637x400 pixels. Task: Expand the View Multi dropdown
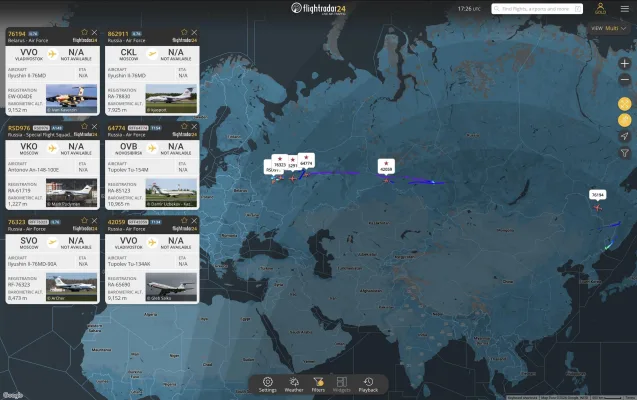(609, 28)
